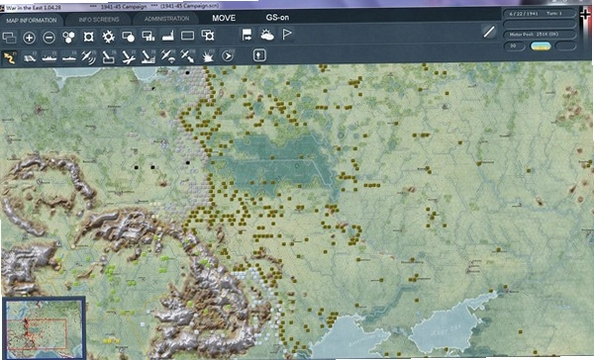594x360 pixels.
Task: Click the date and turn display field
Action: pos(539,14)
